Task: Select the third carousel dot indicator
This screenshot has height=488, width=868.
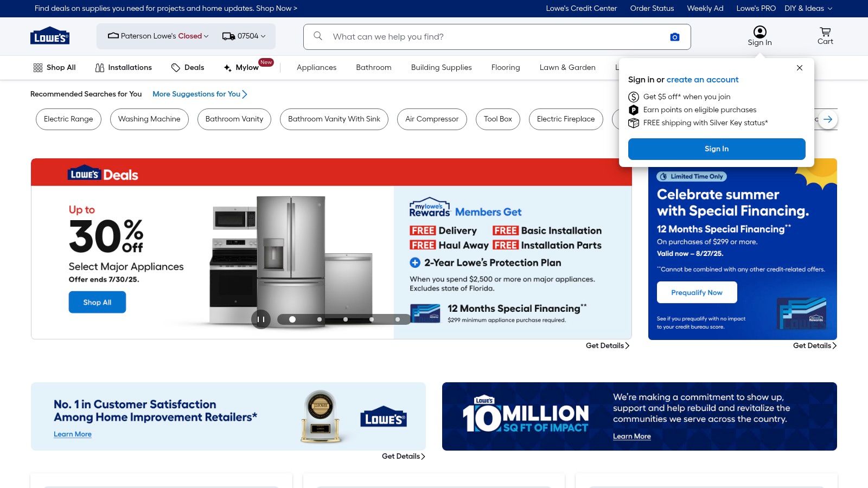Action: (x=346, y=319)
